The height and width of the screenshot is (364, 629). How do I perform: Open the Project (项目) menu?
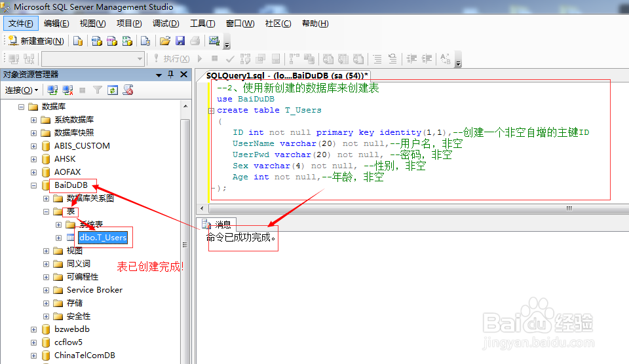[x=129, y=24]
